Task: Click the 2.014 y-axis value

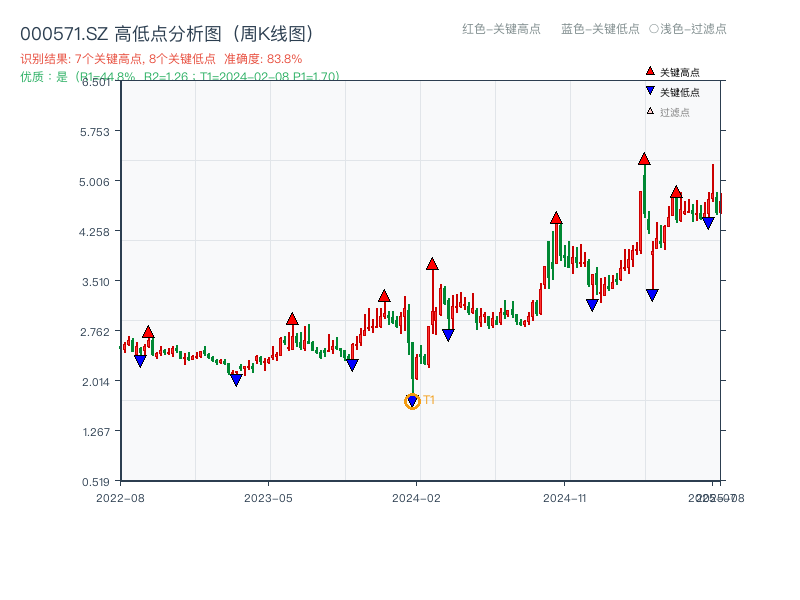Action: pos(96,382)
